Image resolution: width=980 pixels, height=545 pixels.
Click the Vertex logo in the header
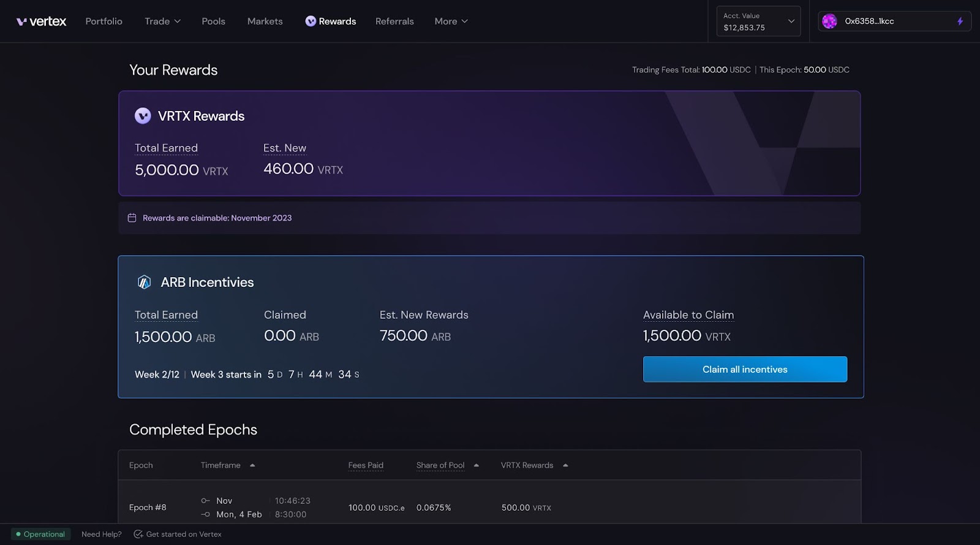[x=41, y=21]
